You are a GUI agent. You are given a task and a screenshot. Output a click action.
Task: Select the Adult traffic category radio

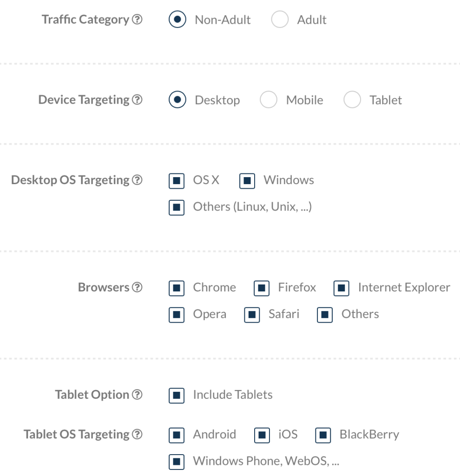coord(280,20)
